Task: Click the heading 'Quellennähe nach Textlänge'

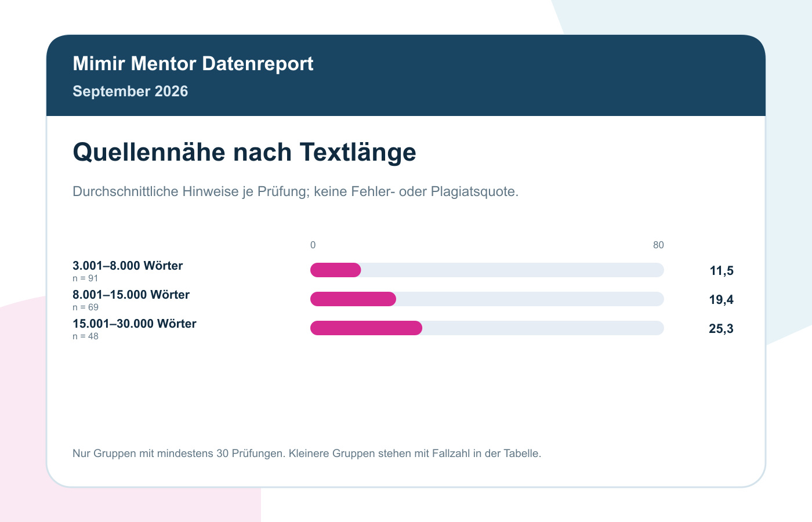Action: [x=244, y=153]
